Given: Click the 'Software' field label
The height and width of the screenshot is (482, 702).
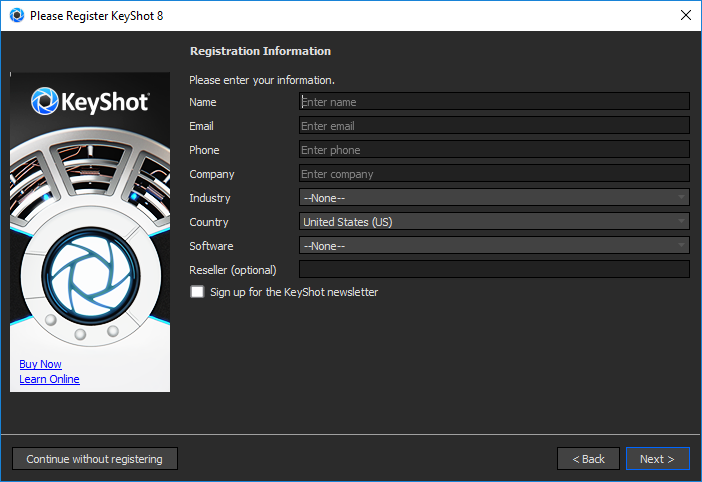Looking at the screenshot, I should coord(211,246).
